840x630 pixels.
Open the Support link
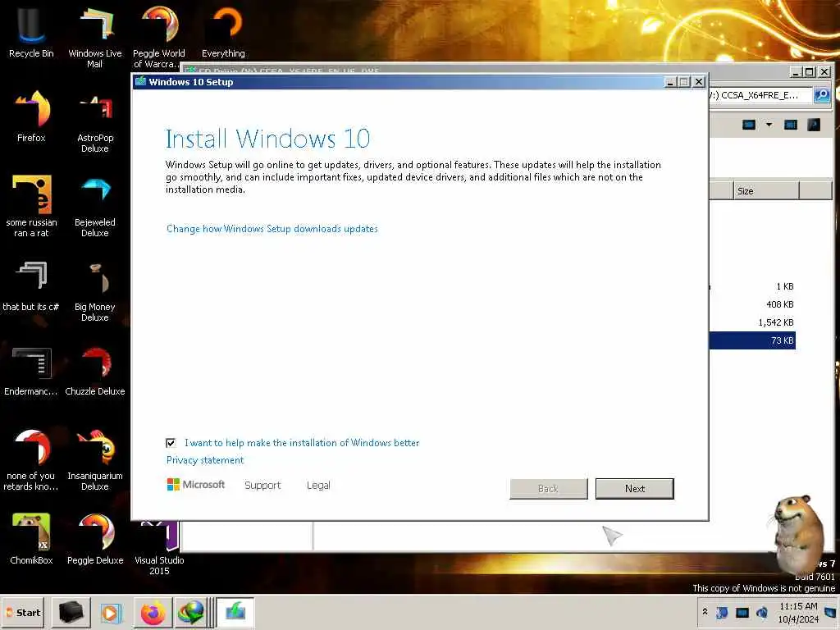click(x=262, y=486)
